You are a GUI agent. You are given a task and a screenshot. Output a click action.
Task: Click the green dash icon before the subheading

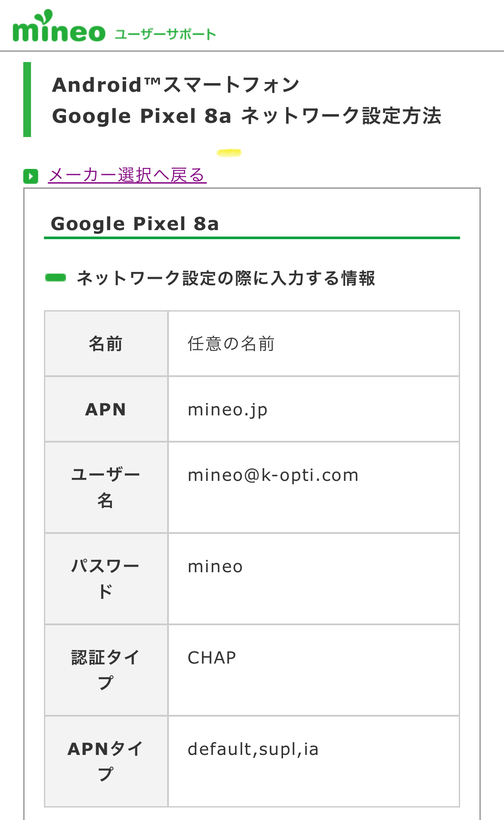coord(56,277)
